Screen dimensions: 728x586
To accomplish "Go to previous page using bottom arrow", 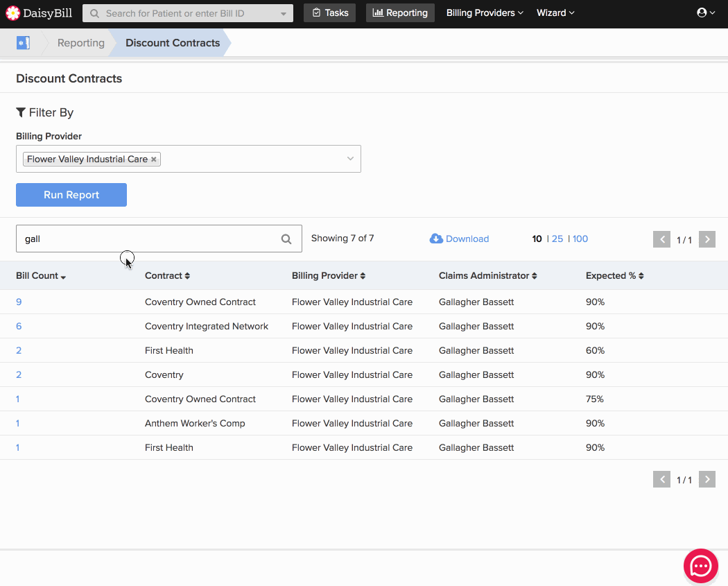I will tap(661, 479).
